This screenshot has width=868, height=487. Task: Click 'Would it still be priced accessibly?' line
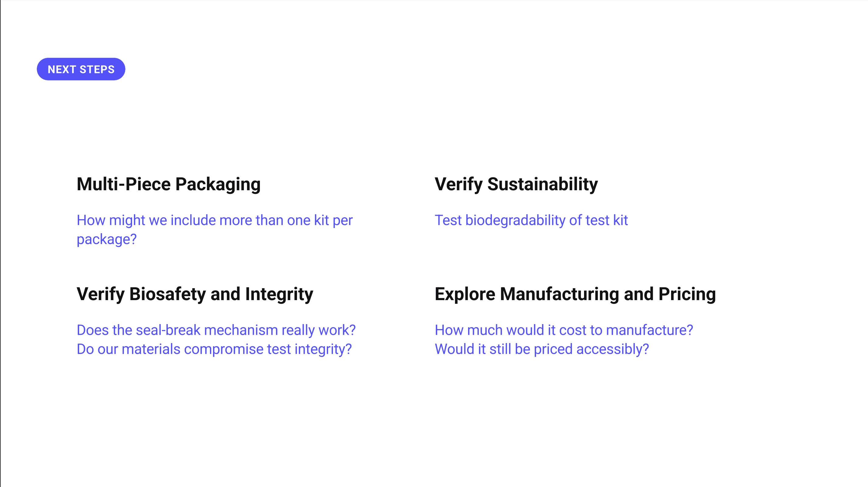tap(541, 349)
